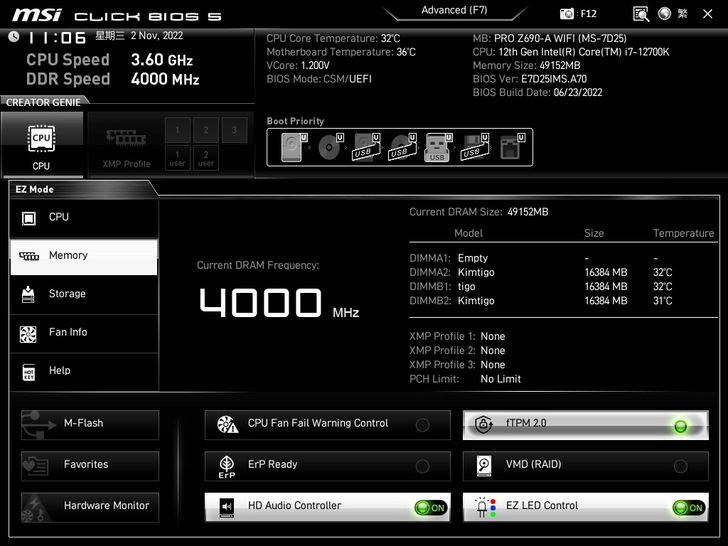728x546 pixels.
Task: Click the ErP leaf icon
Action: [x=227, y=467]
